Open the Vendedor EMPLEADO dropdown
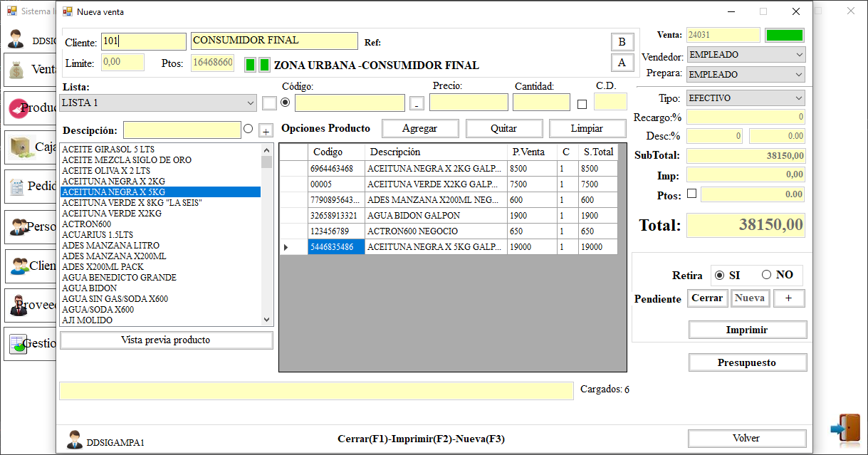Viewport: 868px width, 455px height. tap(746, 55)
